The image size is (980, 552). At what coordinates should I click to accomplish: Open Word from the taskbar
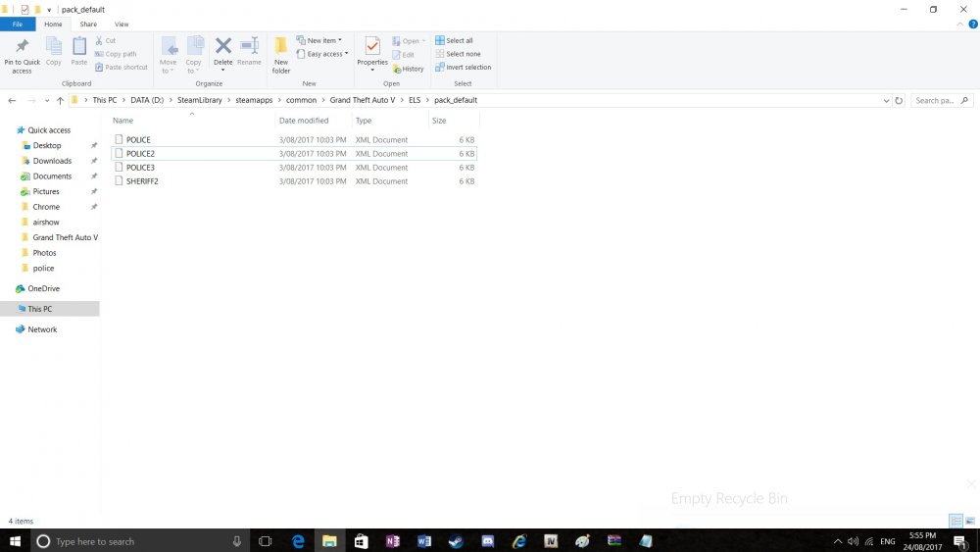pos(423,541)
